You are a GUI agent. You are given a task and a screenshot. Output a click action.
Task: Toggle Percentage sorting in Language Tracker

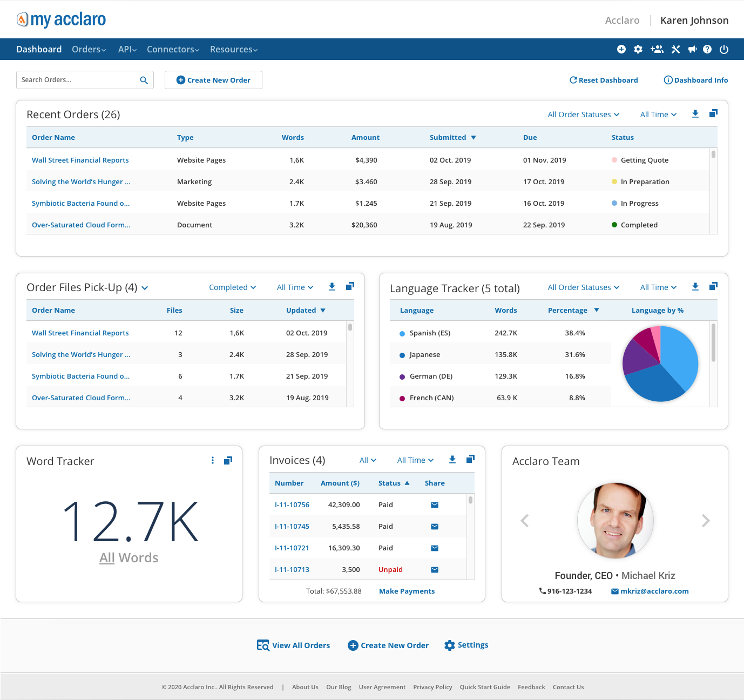[x=597, y=310]
